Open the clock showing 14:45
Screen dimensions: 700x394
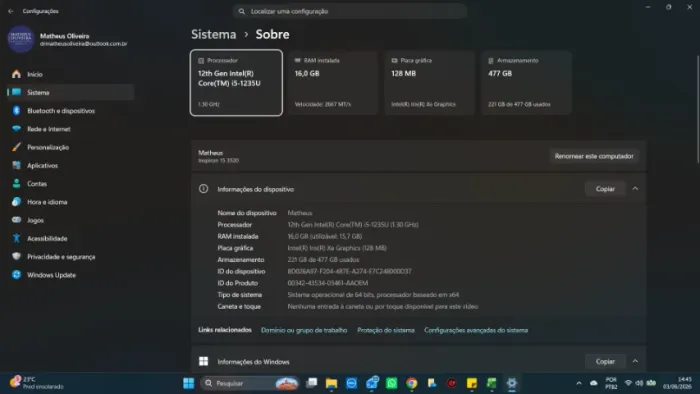[677, 383]
